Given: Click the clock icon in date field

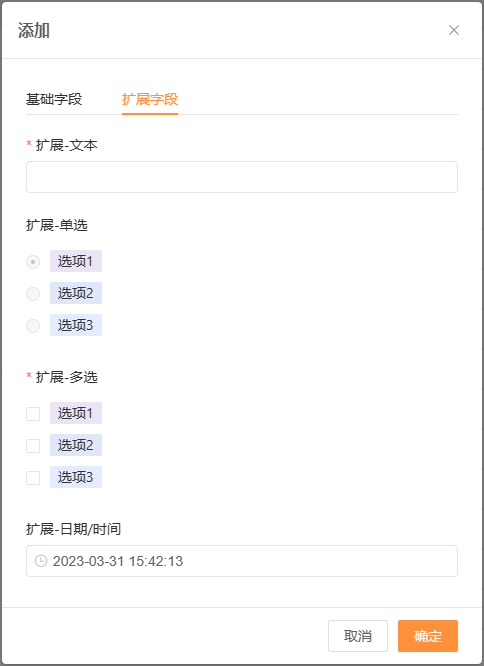Looking at the screenshot, I should (x=41, y=561).
